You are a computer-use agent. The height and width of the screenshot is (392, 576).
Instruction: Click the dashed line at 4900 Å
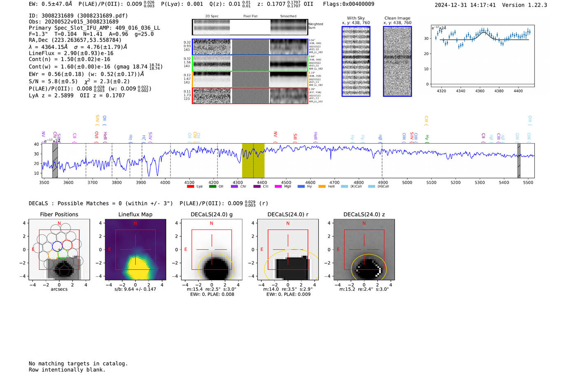pos(382,160)
